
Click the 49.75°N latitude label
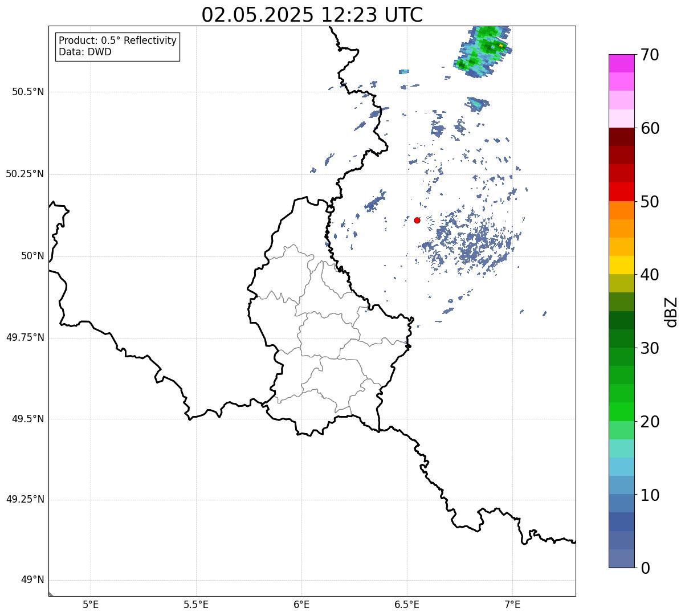(x=25, y=337)
